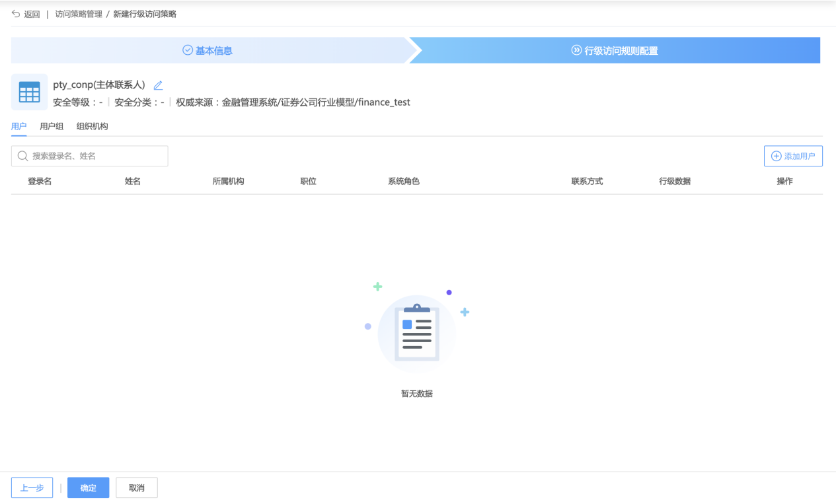The width and height of the screenshot is (836, 504).
Task: Click the 上一步 button
Action: [x=32, y=487]
